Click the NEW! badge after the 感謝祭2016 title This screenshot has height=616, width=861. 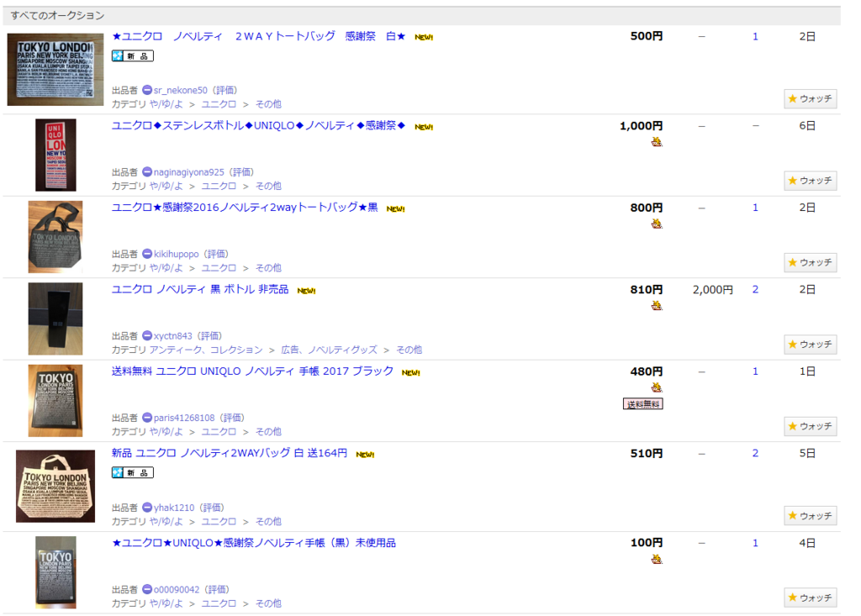[x=396, y=208]
